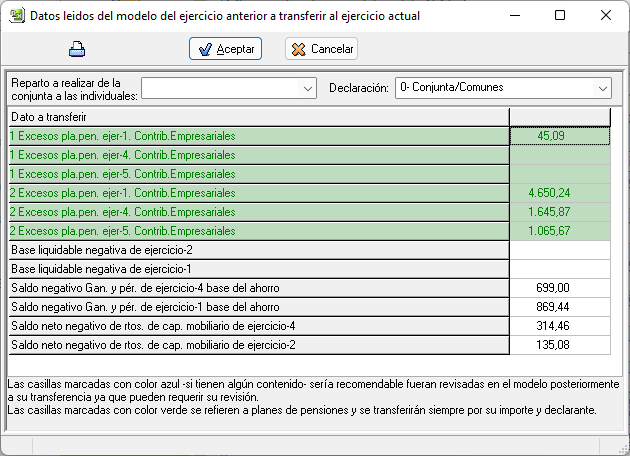Click the 135,08 value cell
The width and height of the screenshot is (630, 456).
coord(560,345)
